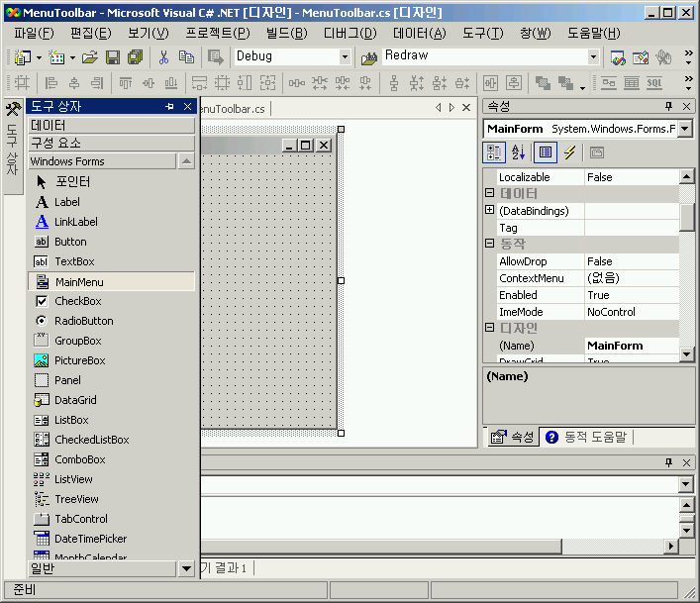Select the CheckBox control in the toolbox
Screen dimensions: 700x603
click(x=77, y=301)
